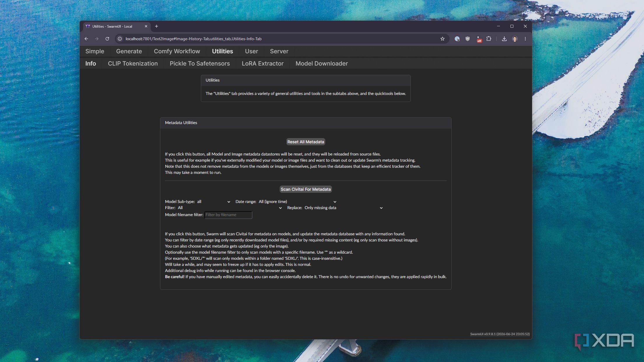Open the Model Sub-type dropdown
The height and width of the screenshot is (362, 644).
pos(214,202)
